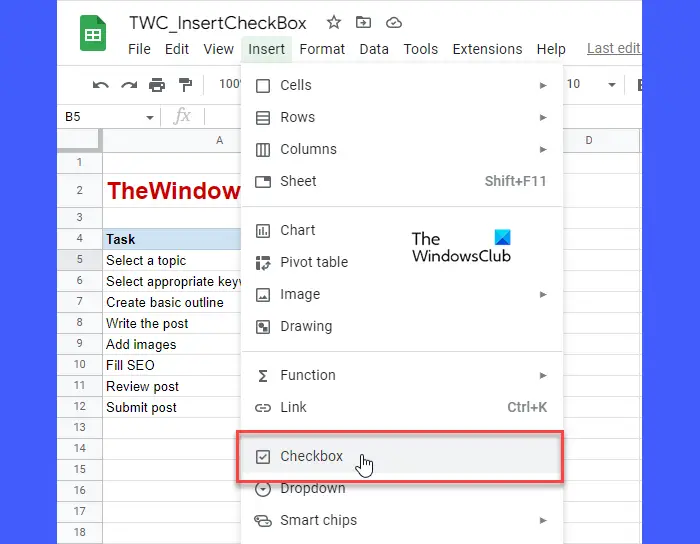Select row 5 header
The width and height of the screenshot is (700, 544).
79,259
